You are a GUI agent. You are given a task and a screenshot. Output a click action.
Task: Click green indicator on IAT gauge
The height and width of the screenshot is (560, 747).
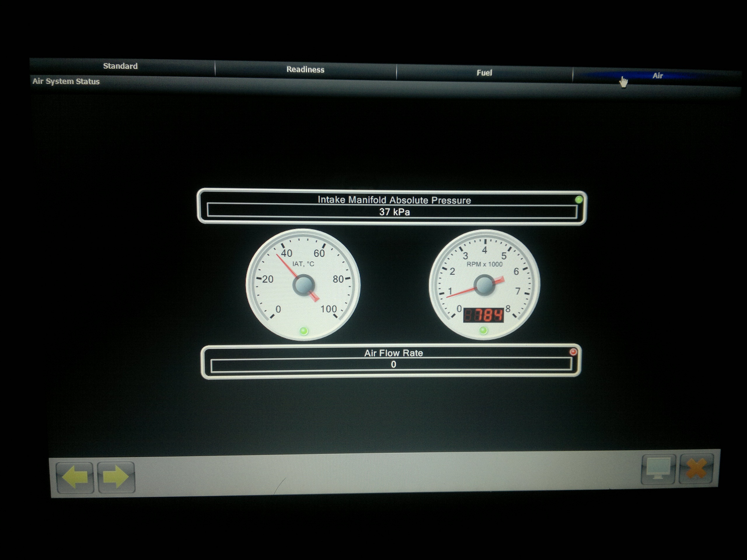tap(304, 331)
